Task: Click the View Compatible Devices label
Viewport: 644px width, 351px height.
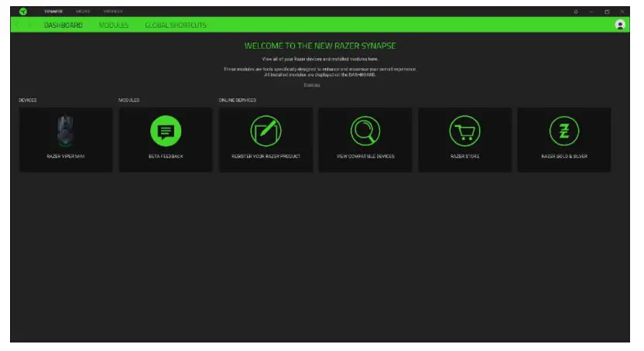Action: [365, 156]
